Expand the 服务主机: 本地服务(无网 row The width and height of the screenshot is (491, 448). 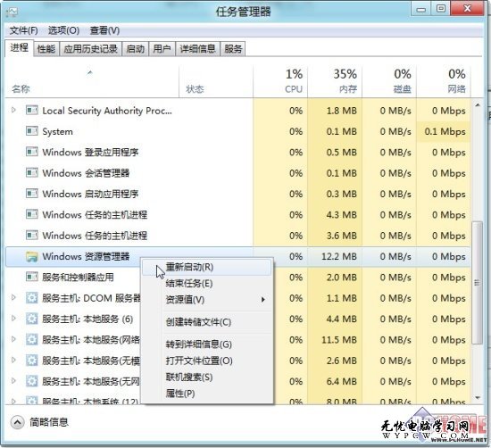coord(13,381)
